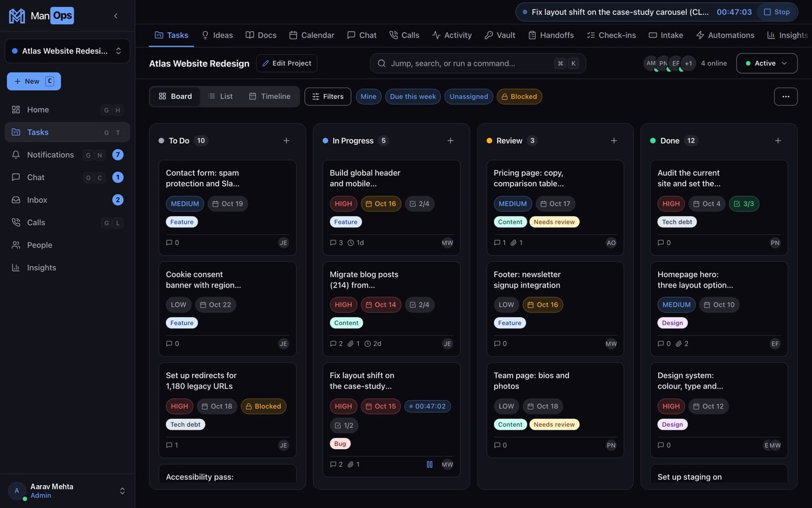Open the Handoffs tab
The height and width of the screenshot is (508, 812).
pyautogui.click(x=551, y=35)
